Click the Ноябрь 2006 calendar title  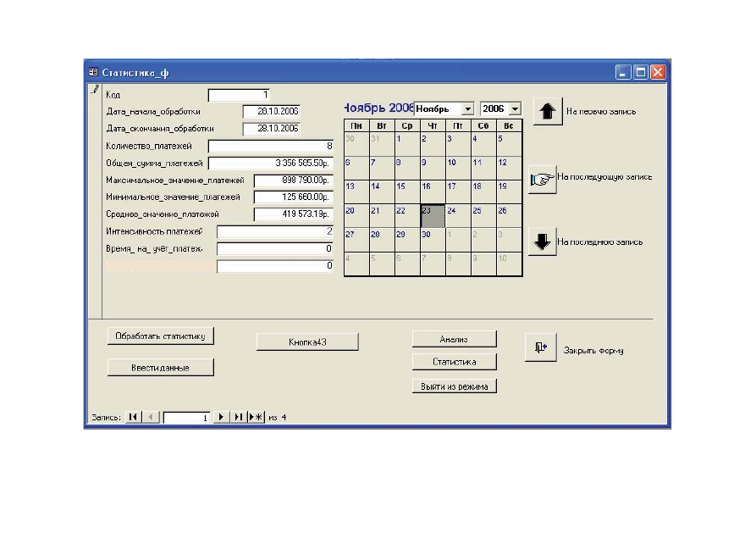[x=379, y=108]
